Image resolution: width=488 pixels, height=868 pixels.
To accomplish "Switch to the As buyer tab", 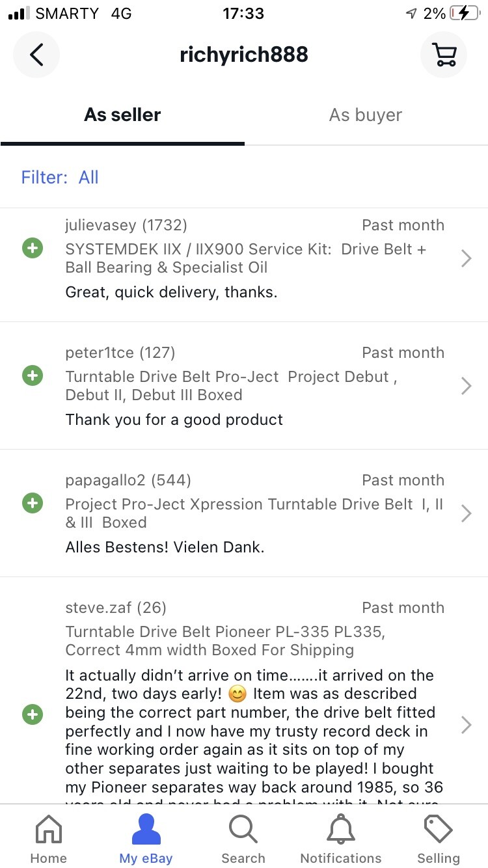I will click(x=366, y=115).
